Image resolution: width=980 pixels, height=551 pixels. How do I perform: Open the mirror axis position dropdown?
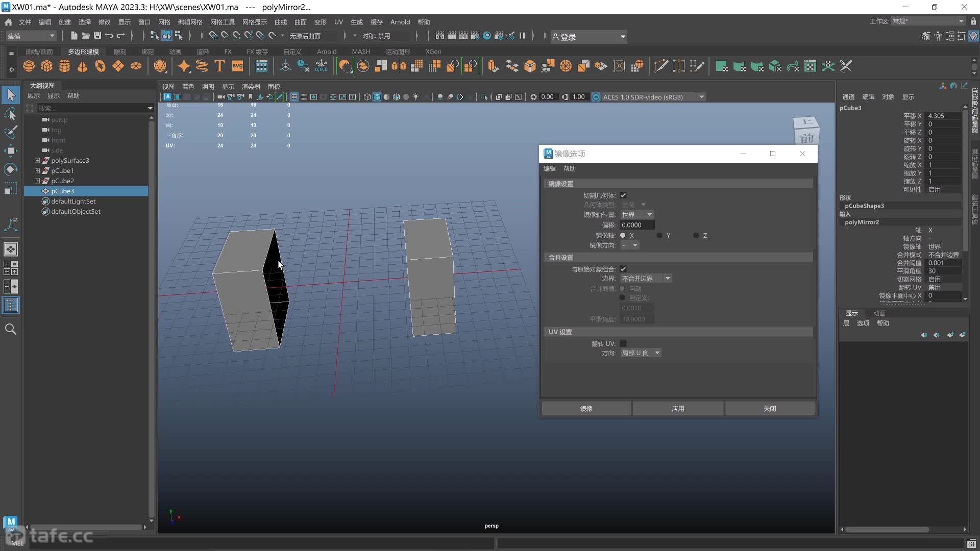point(637,215)
